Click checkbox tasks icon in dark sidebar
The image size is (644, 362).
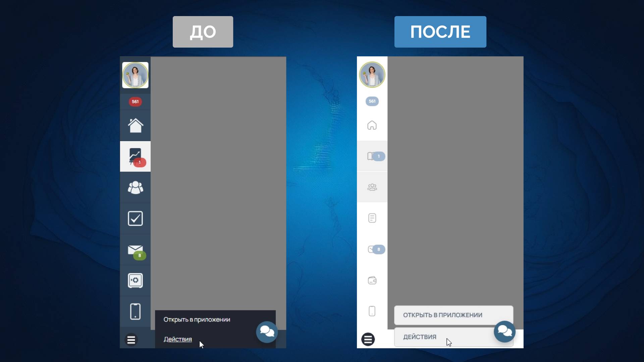pyautogui.click(x=135, y=218)
